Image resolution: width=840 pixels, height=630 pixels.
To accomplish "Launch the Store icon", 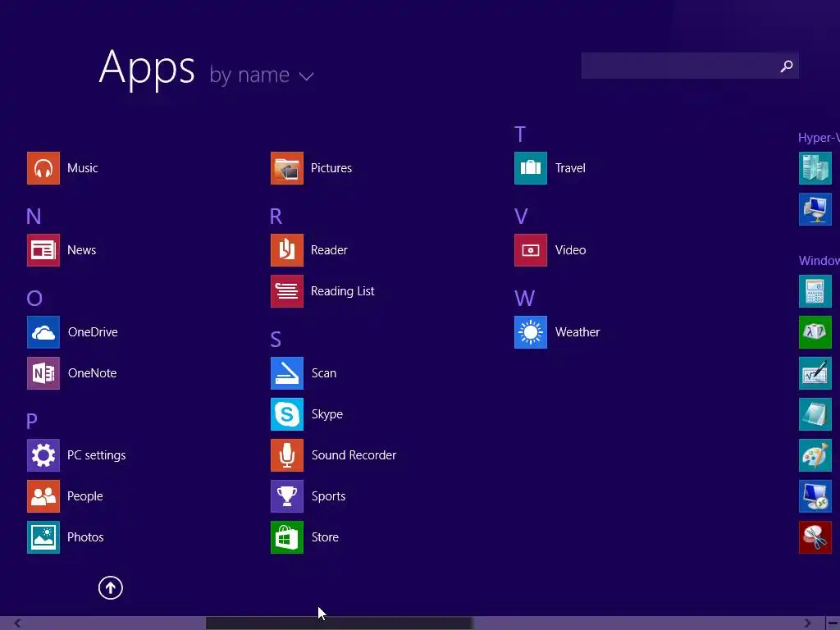I will pos(287,537).
